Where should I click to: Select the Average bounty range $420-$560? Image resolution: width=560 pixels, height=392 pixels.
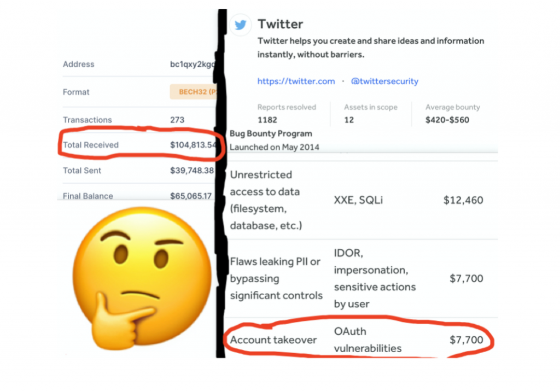[447, 120]
